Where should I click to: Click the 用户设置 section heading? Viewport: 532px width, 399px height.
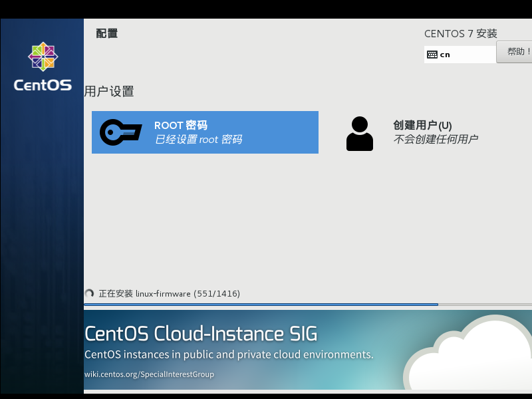click(x=109, y=92)
